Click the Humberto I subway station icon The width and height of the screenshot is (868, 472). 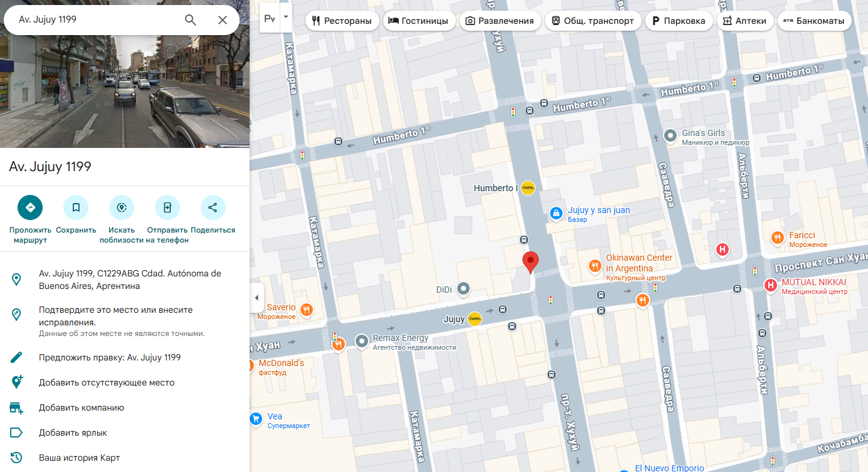coord(528,188)
